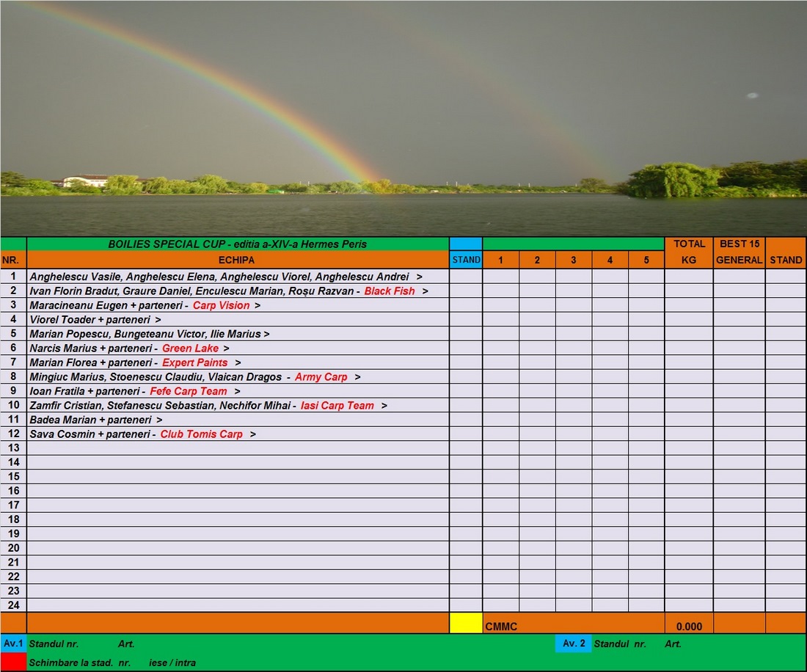Click the BOILIES SPECIAL CUP title cell

tap(237, 244)
